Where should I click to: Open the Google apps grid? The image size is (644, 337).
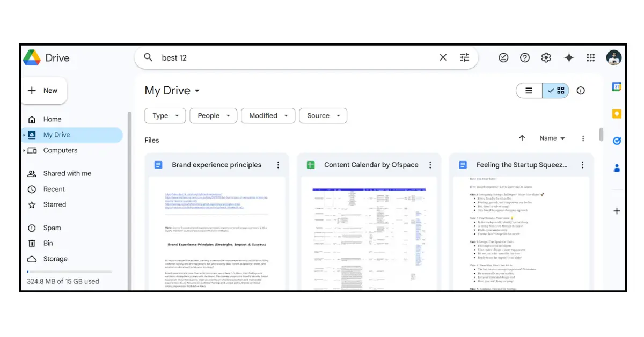pyautogui.click(x=591, y=57)
